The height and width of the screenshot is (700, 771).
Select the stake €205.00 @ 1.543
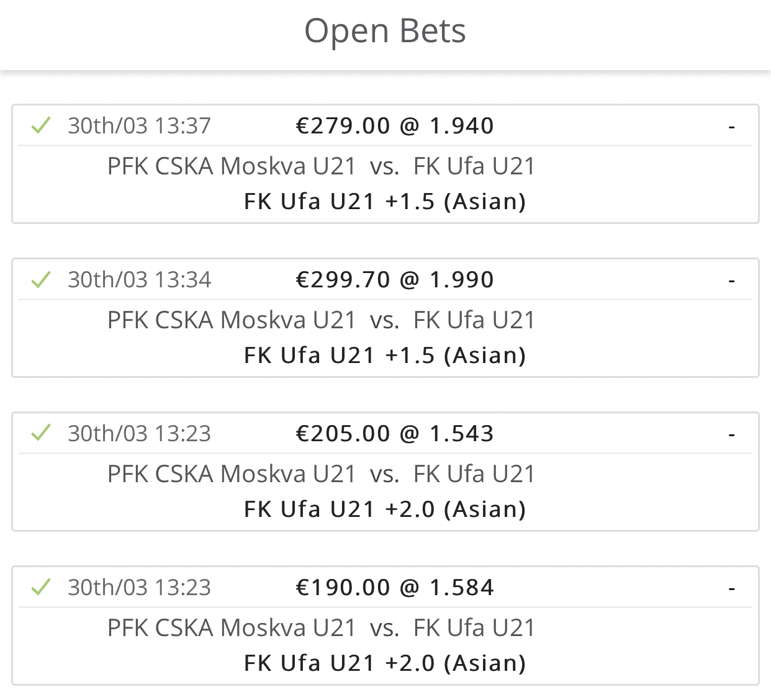pos(395,434)
